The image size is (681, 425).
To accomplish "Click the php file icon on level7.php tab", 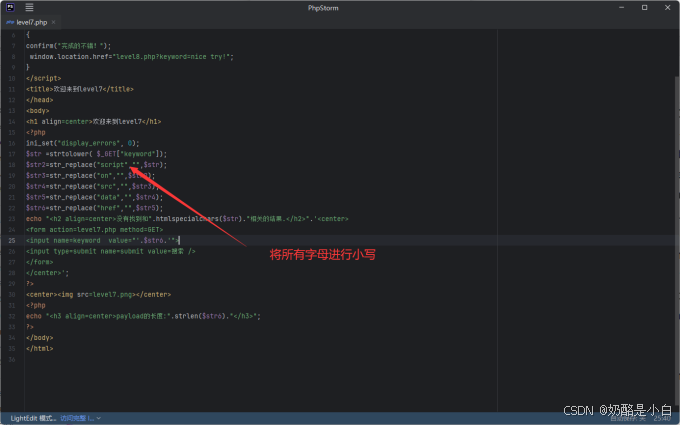I will (x=10, y=22).
